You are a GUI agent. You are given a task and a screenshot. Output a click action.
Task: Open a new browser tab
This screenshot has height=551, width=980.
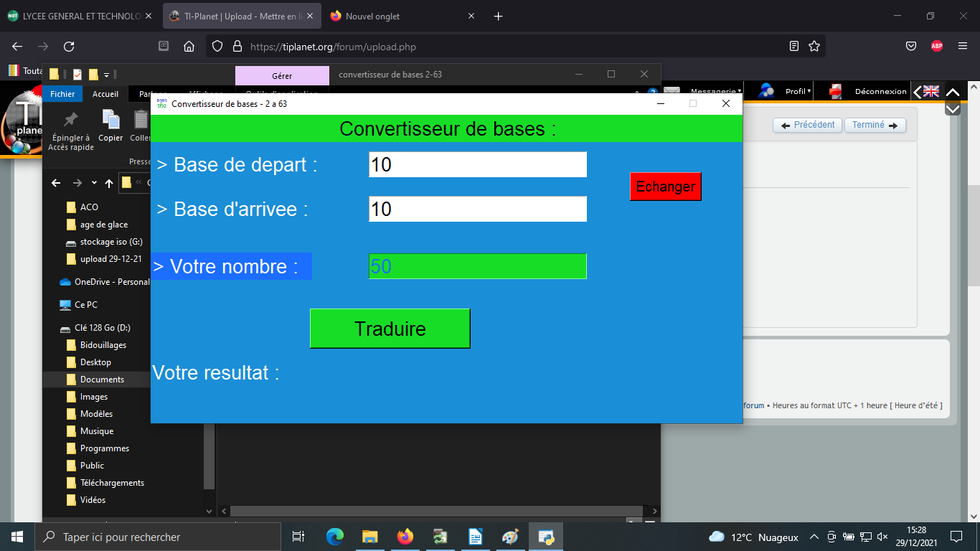[x=499, y=16]
